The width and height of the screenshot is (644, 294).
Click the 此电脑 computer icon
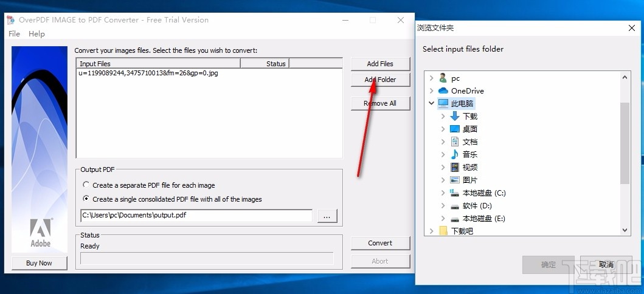[443, 103]
